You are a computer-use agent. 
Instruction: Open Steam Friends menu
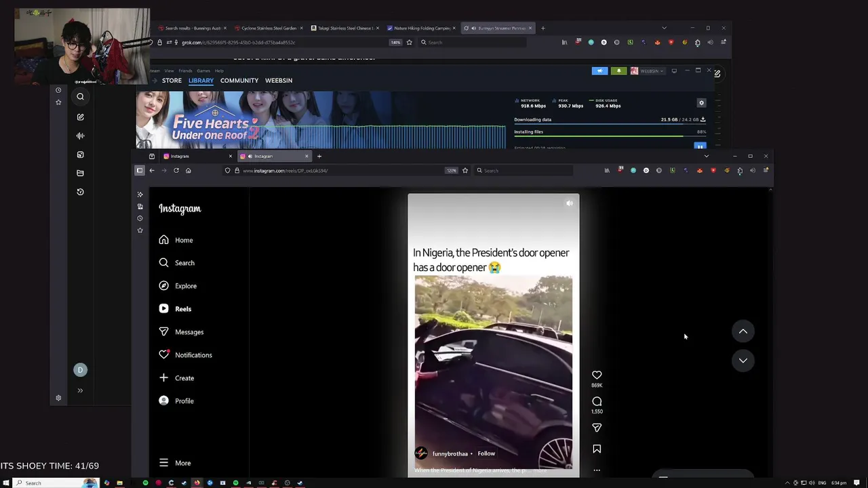[185, 70]
